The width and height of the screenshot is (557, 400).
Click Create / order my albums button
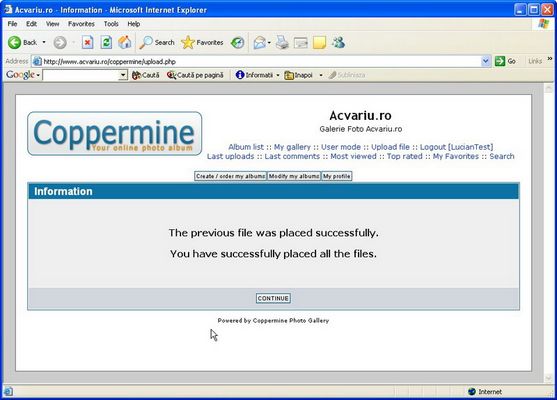[x=231, y=176]
